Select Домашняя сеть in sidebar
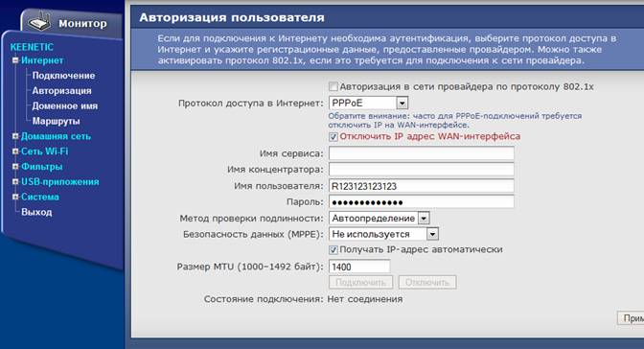This screenshot has height=349, width=644. point(56,136)
